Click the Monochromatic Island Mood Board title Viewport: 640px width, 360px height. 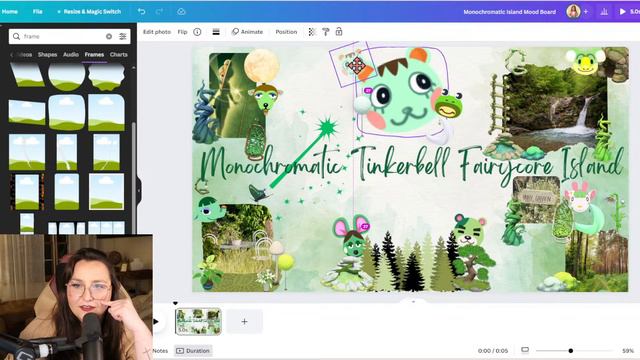point(509,12)
